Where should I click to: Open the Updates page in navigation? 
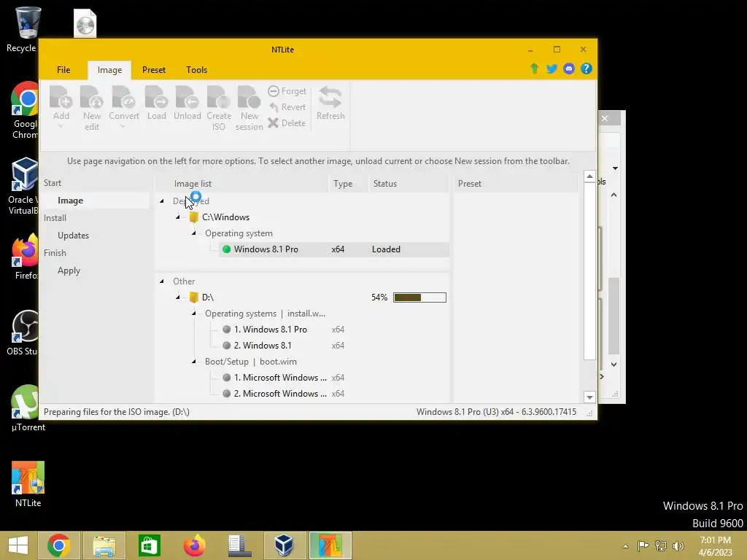74,236
